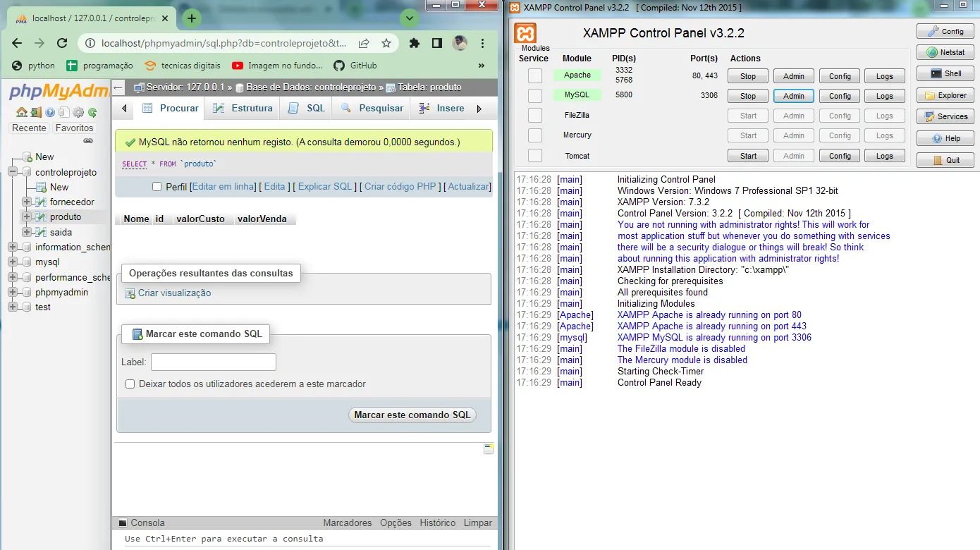Click the bookmark Label input field
Image resolution: width=980 pixels, height=550 pixels.
point(213,362)
